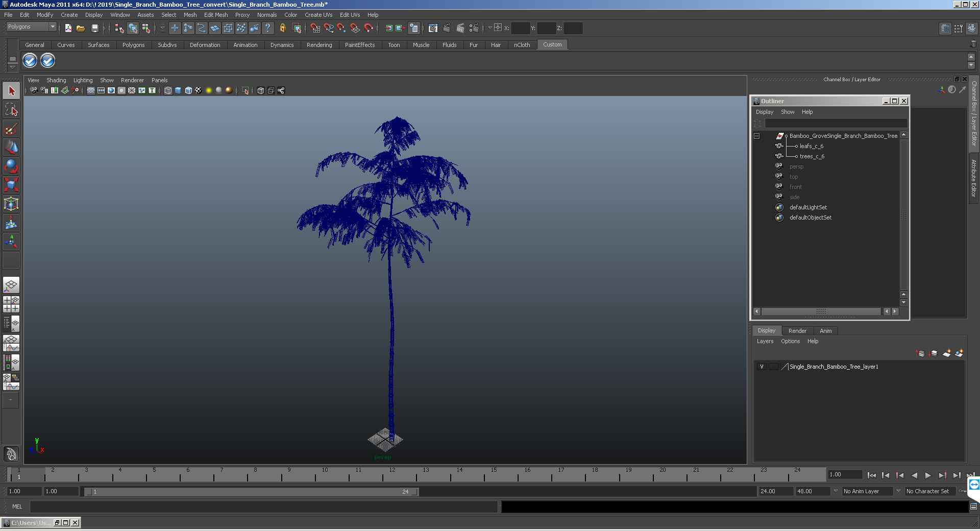Viewport: 980px width, 531px height.
Task: Click the range slider bar handle at 24
Action: pyautogui.click(x=415, y=492)
